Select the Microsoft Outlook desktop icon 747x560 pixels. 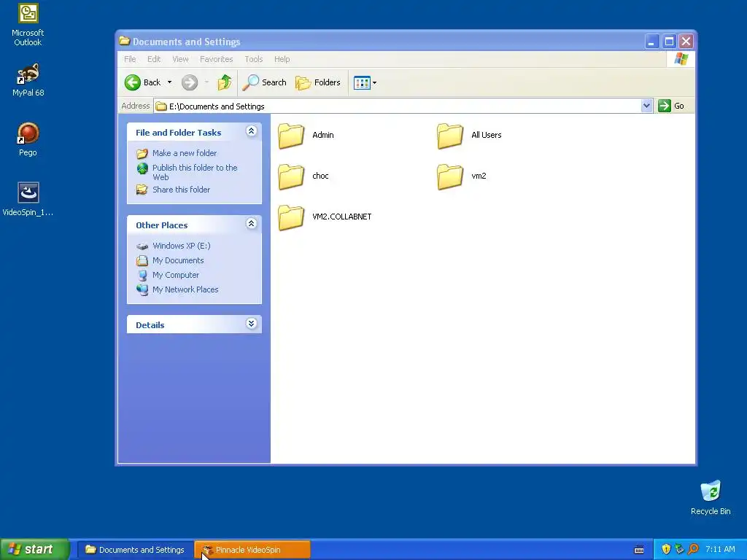click(x=28, y=25)
